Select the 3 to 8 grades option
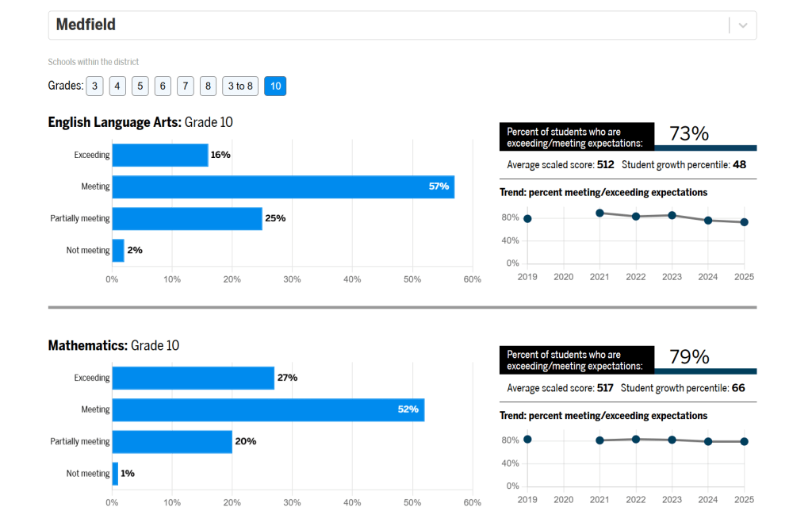Image resolution: width=812 pixels, height=515 pixels. click(240, 86)
